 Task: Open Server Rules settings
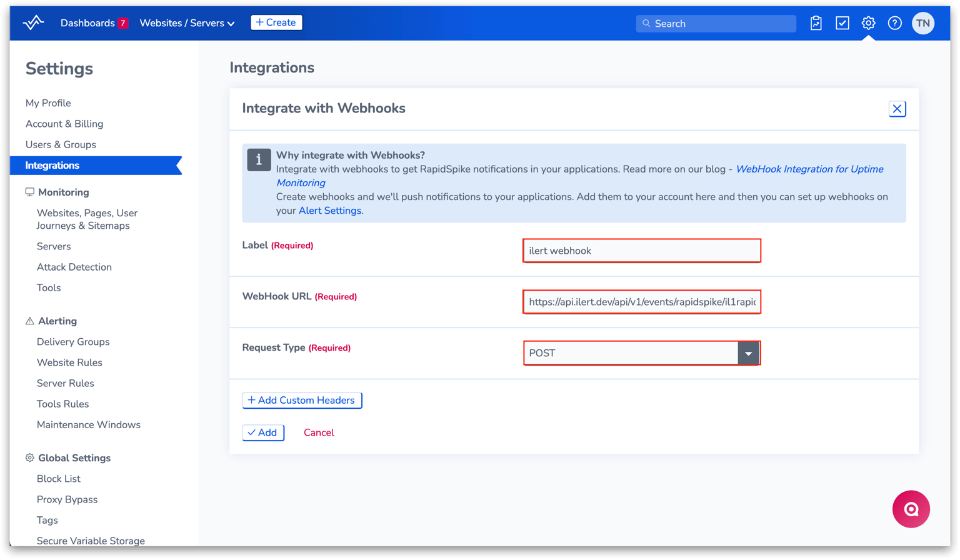coord(66,383)
